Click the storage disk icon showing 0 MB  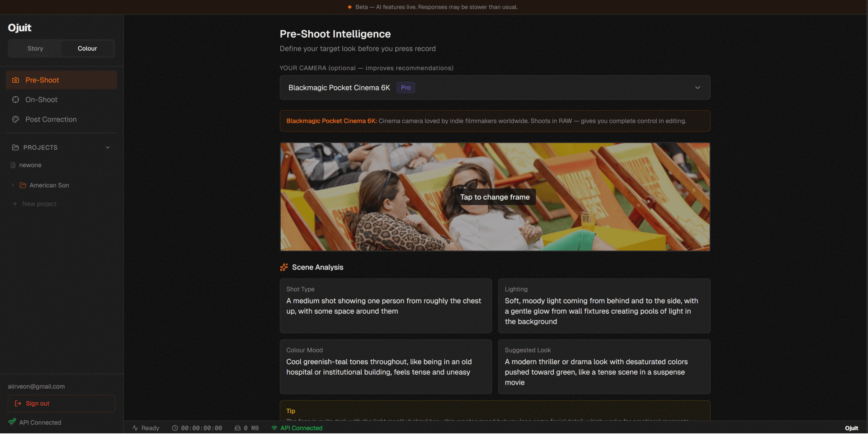coord(237,428)
